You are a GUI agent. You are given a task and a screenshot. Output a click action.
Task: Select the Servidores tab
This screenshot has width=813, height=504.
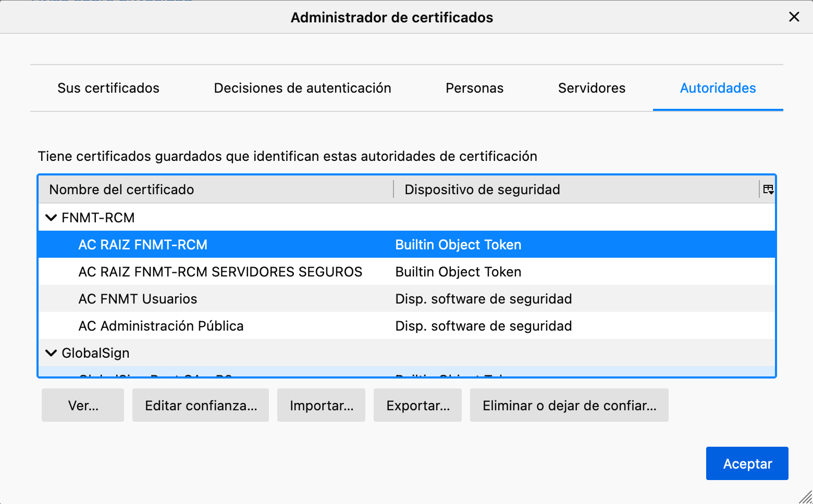(592, 88)
